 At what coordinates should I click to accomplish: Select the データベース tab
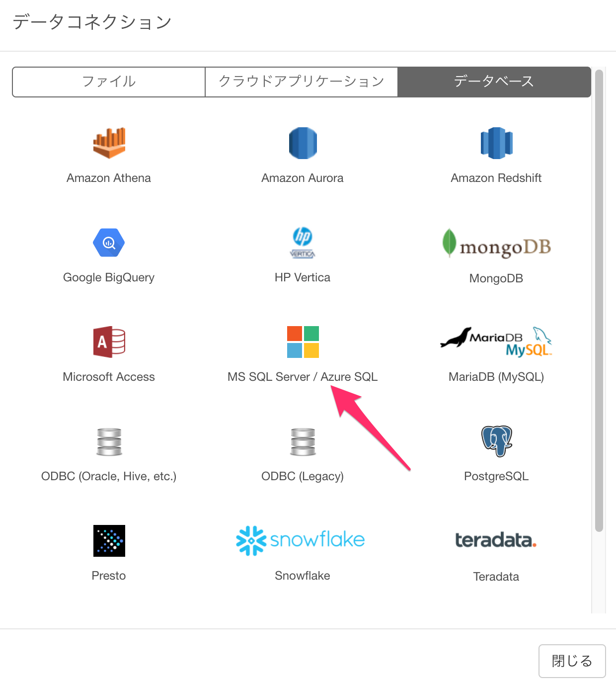(x=494, y=82)
